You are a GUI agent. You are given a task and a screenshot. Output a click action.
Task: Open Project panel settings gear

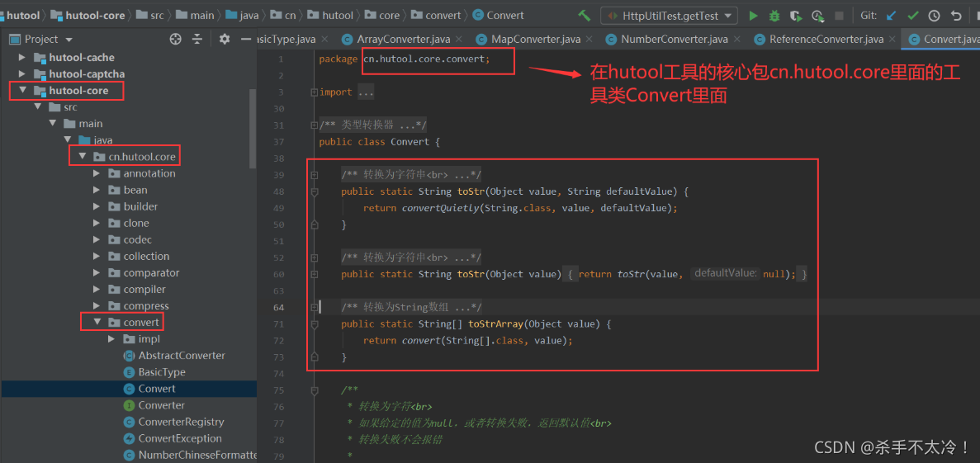coord(225,40)
